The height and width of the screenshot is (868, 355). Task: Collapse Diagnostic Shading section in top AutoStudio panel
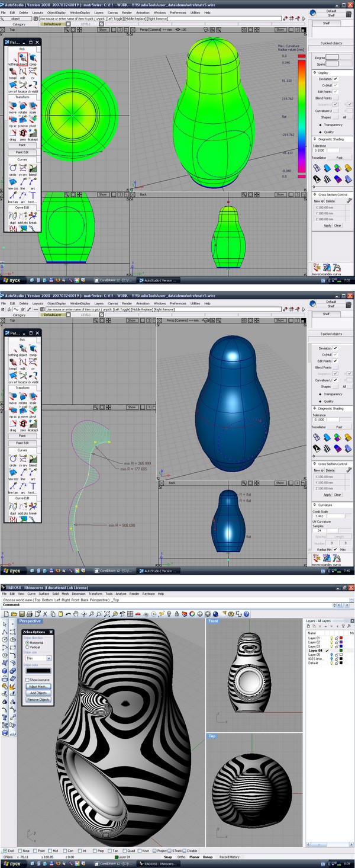coord(314,139)
